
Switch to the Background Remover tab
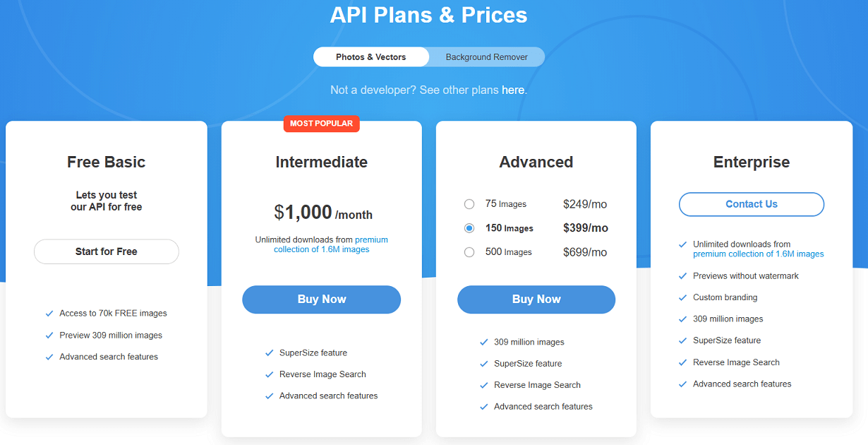pyautogui.click(x=486, y=57)
